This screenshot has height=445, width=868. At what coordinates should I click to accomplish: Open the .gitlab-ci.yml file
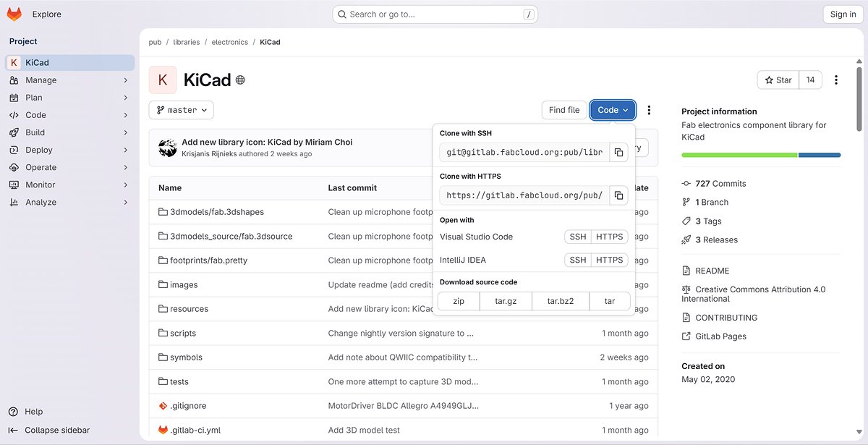[195, 430]
